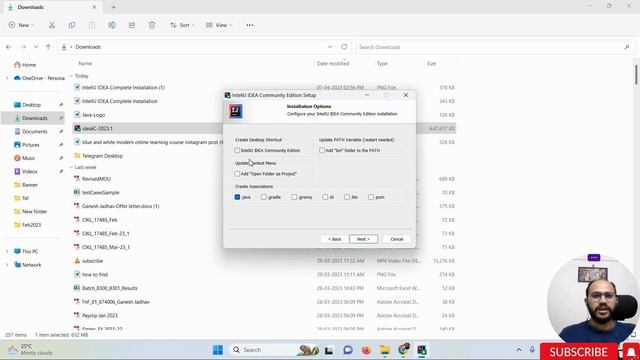Open Firefox from the taskbar

click(x=366, y=350)
